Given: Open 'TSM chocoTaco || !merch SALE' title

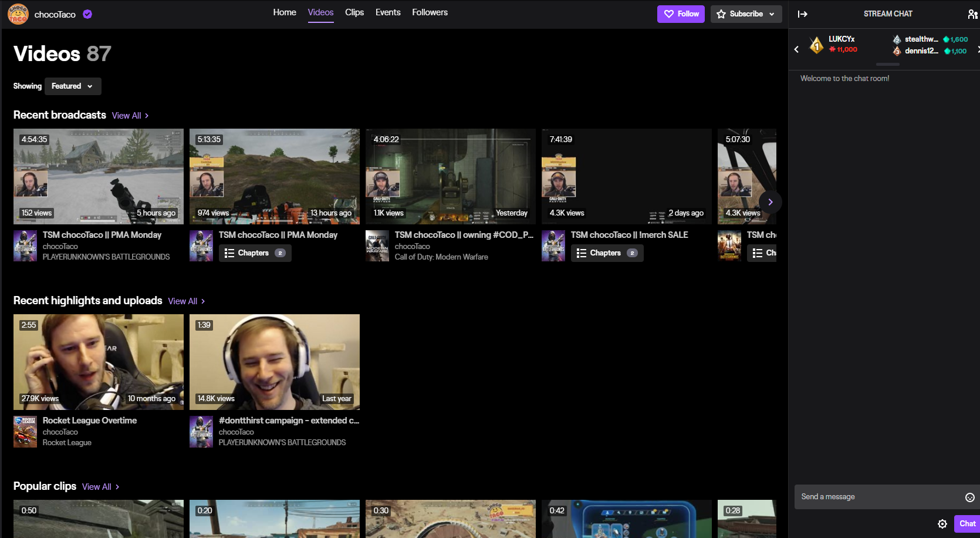Looking at the screenshot, I should [x=630, y=235].
